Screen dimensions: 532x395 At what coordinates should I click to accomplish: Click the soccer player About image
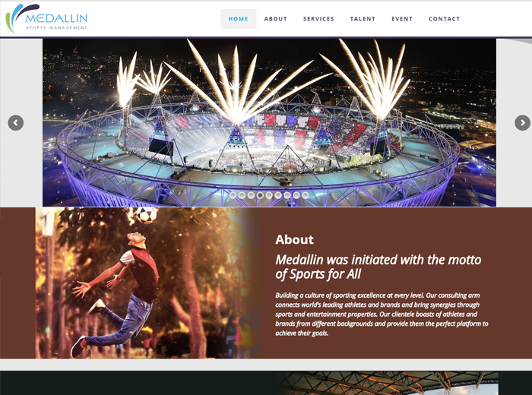pyautogui.click(x=149, y=283)
